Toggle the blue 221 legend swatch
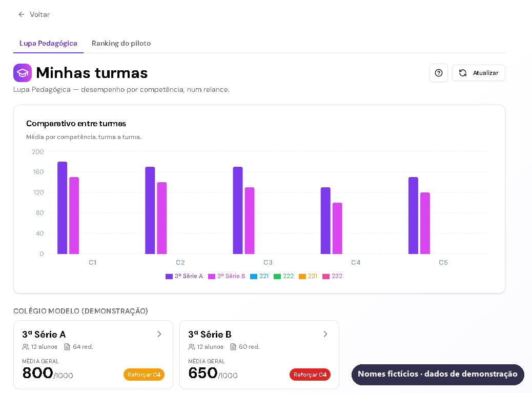 [254, 276]
